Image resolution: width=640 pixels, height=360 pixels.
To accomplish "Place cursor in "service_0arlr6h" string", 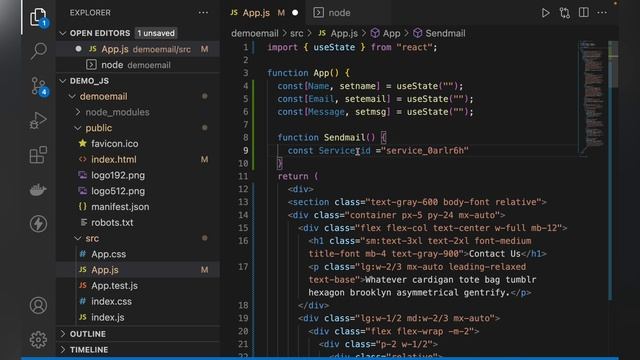I will [x=425, y=151].
